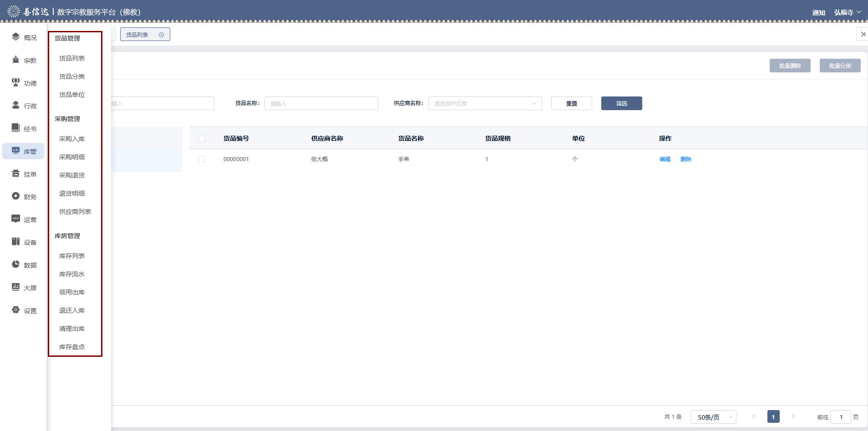The width and height of the screenshot is (868, 431).
Task: Open the 财务 finance sidebar icon
Action: point(16,196)
